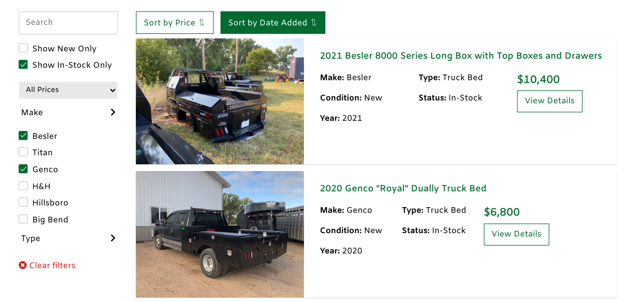Open the 2020 Genco Royal Dually title link
This screenshot has height=302, width=644.
point(403,188)
